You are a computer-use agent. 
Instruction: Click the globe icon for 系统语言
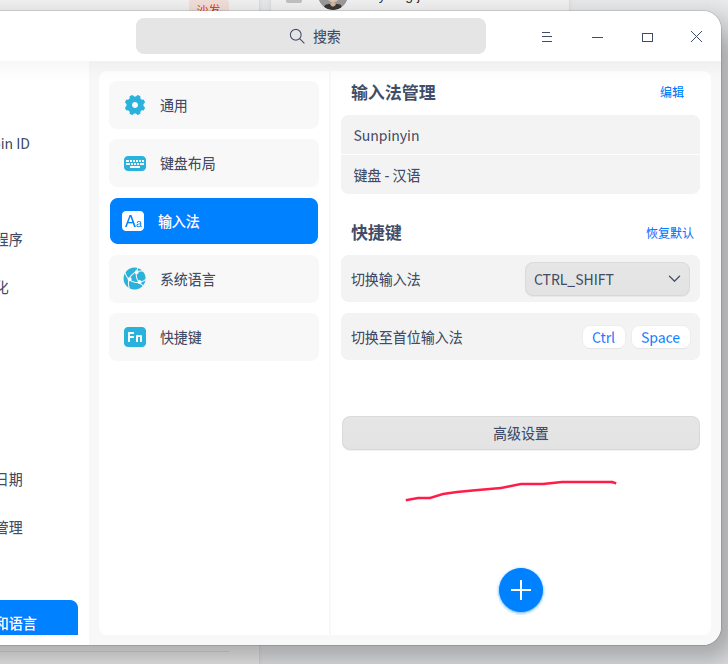(135, 279)
